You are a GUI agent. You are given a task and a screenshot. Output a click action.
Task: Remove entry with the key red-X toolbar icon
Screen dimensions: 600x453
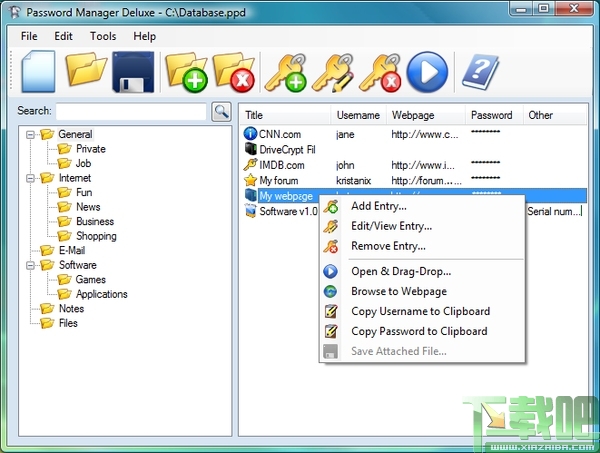(380, 73)
